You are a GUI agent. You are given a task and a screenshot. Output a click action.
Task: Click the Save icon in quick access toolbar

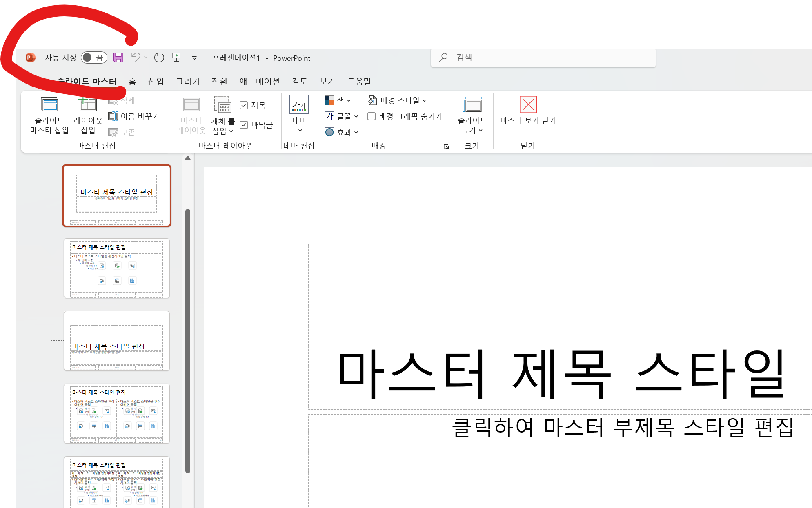pyautogui.click(x=118, y=58)
